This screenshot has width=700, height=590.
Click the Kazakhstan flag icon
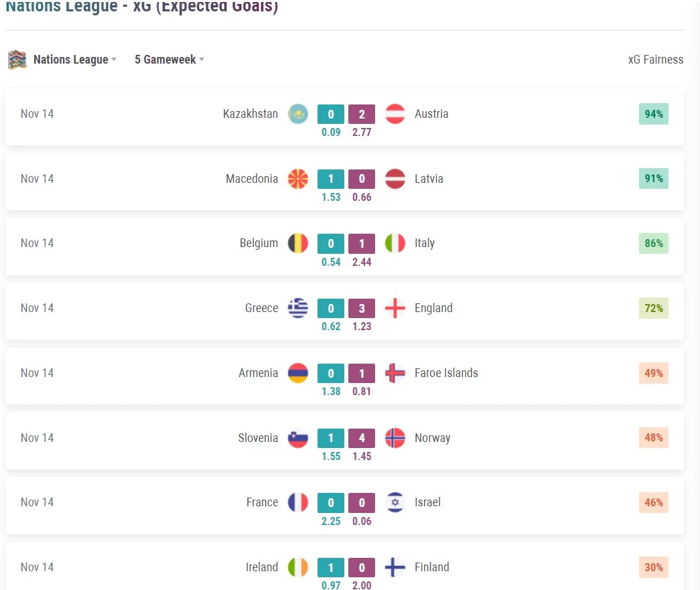tap(298, 114)
